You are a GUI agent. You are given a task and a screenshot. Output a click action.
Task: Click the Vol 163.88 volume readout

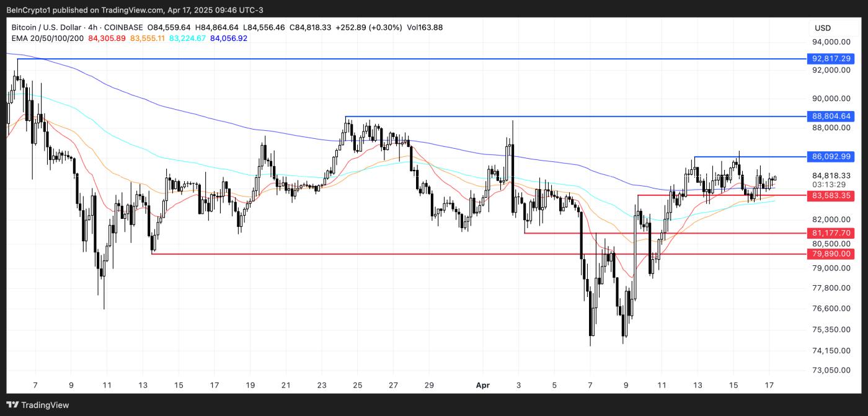coord(425,27)
